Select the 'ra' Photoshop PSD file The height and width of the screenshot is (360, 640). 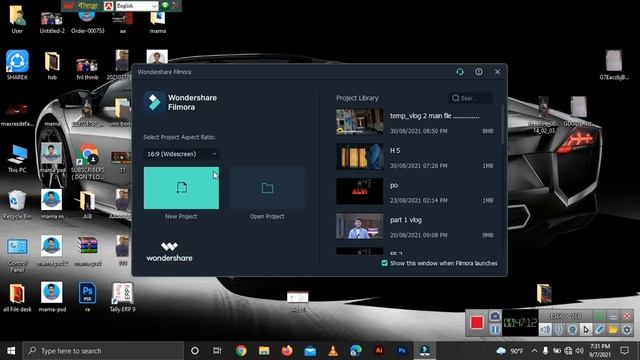tap(87, 297)
